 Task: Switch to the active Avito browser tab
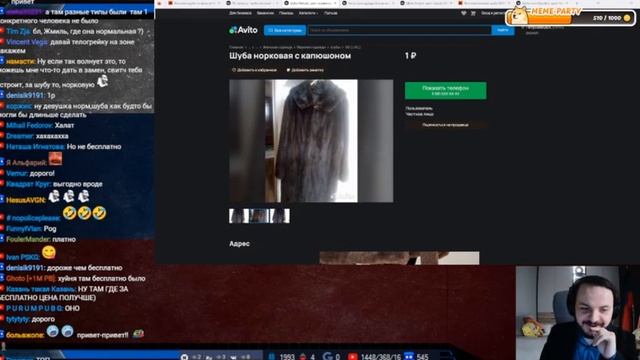pyautogui.click(x=311, y=3)
